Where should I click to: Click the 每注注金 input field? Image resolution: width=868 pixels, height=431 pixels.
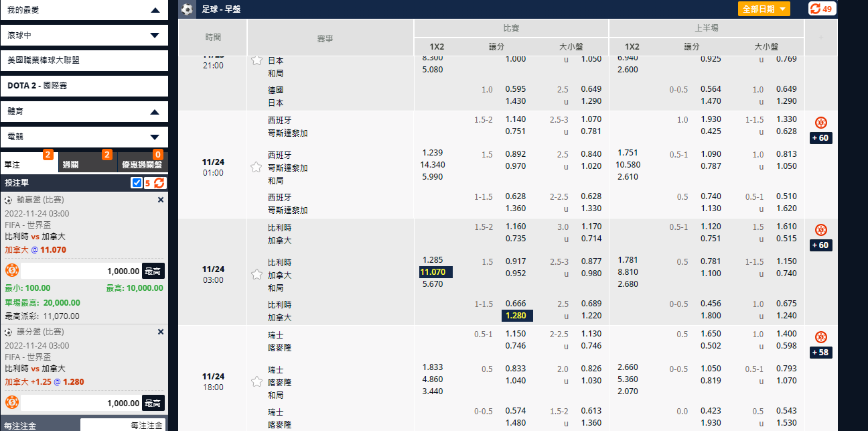[x=123, y=425]
